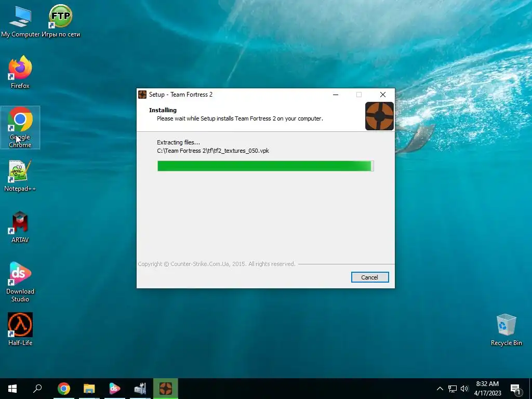Minimize the Setup - Team Fortress 2 window
The image size is (532, 399).
[x=336, y=95]
